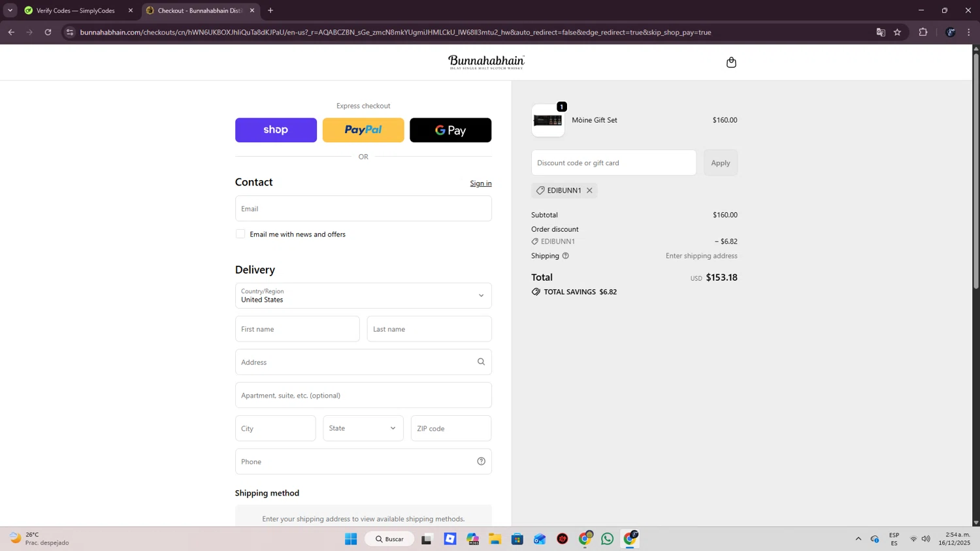The width and height of the screenshot is (980, 551).
Task: Expand the Country/Region dropdown
Action: point(363,296)
